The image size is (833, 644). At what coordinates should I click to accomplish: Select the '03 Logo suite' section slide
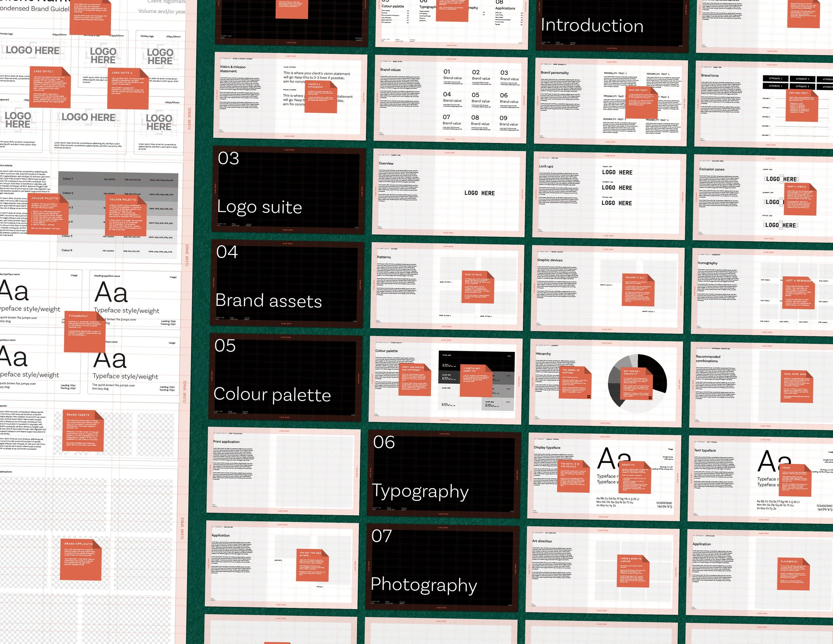point(288,190)
